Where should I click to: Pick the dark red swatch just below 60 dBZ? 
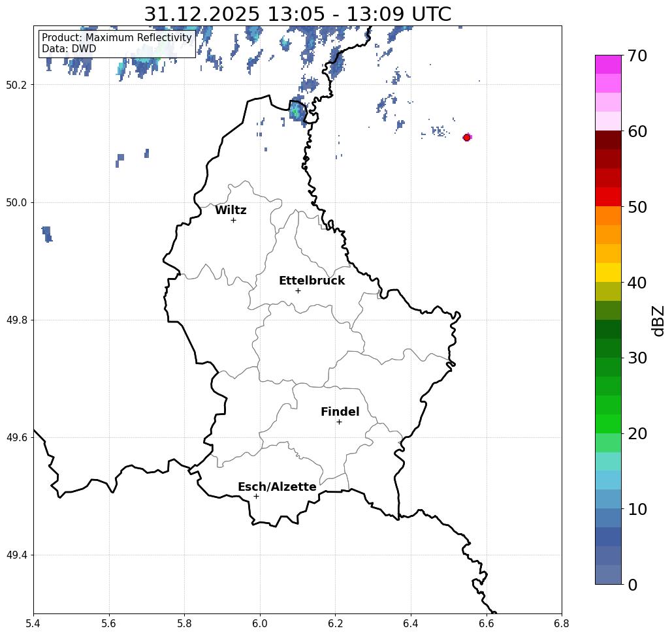coord(608,140)
